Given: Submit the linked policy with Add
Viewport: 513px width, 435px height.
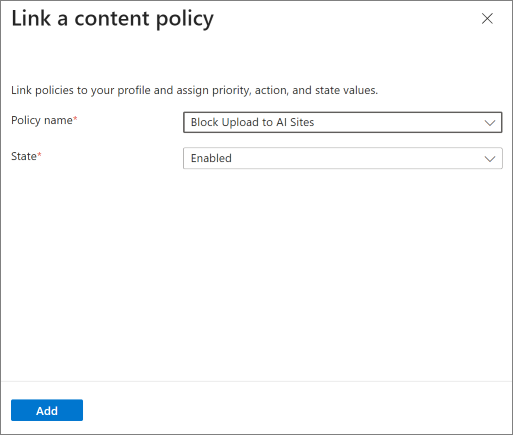Looking at the screenshot, I should click(47, 410).
